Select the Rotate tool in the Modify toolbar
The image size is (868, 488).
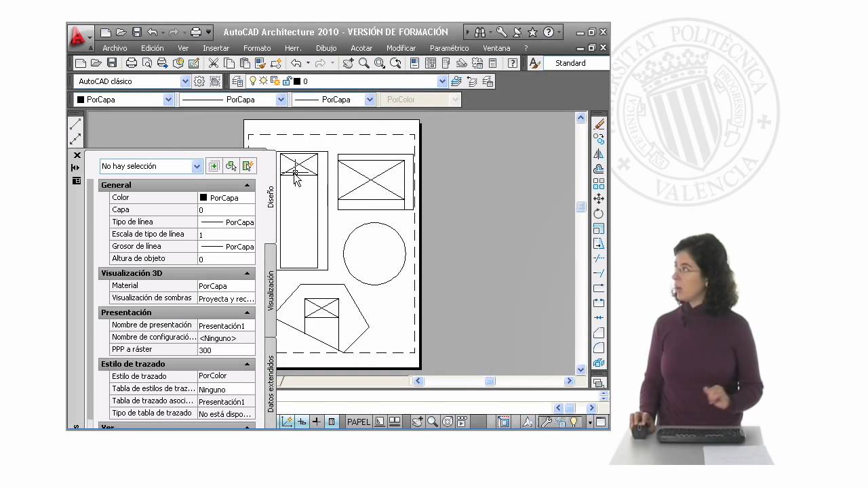pyautogui.click(x=599, y=213)
